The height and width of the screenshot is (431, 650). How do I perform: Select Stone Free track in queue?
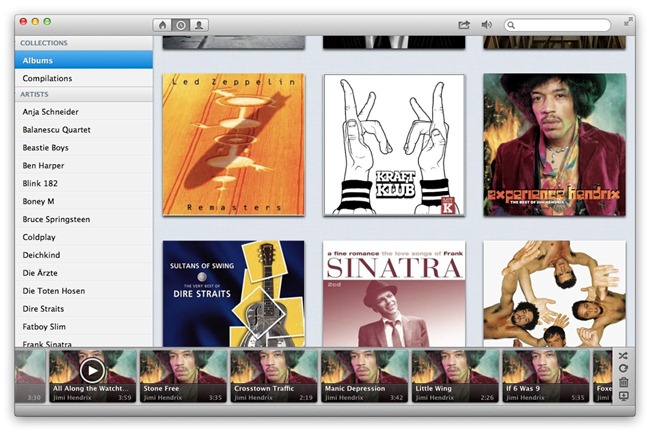183,376
